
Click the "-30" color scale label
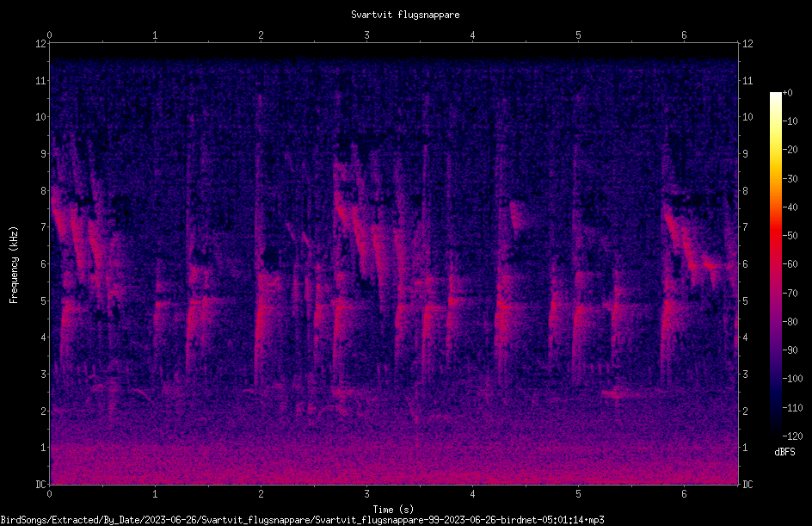[790, 179]
